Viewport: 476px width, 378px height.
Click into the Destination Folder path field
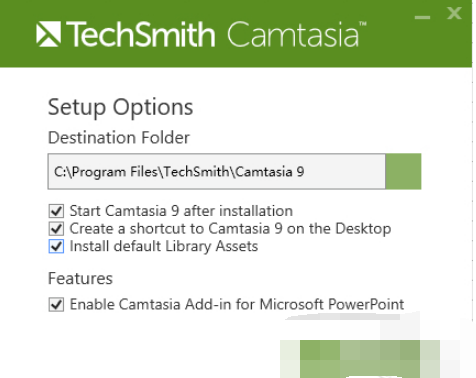tap(217, 171)
